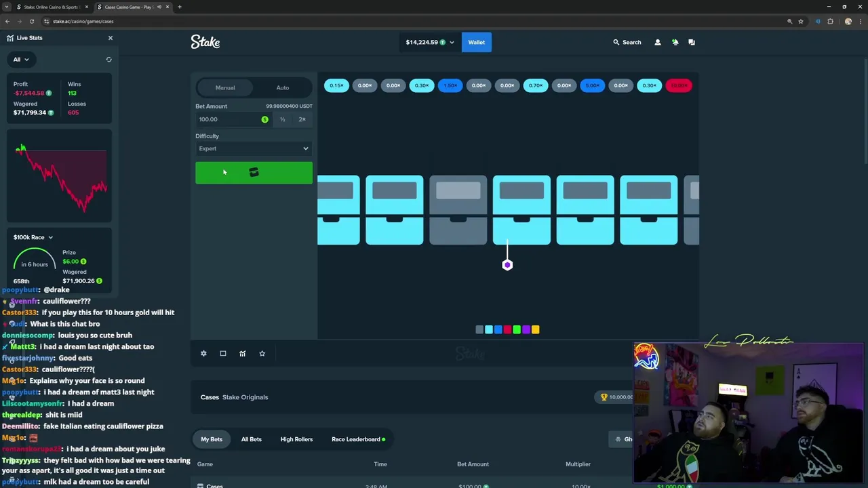868x488 pixels.
Task: Open browser zoom magnifier icon
Action: (x=789, y=21)
